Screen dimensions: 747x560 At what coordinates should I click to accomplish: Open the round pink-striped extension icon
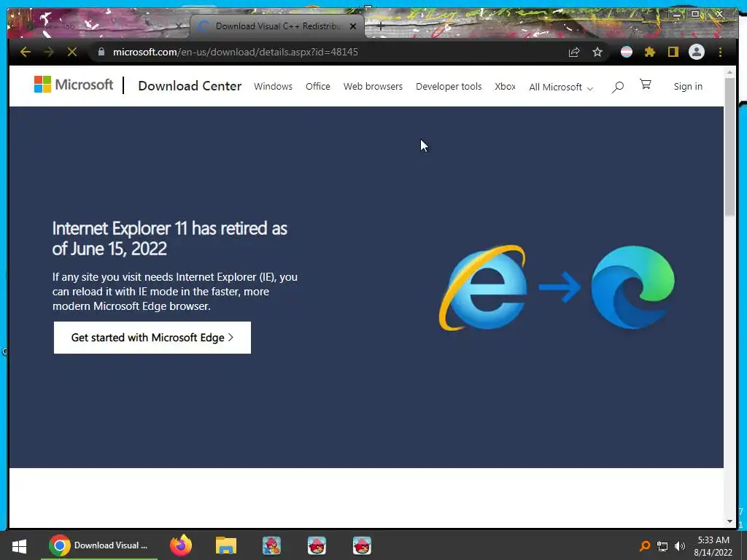tap(627, 52)
